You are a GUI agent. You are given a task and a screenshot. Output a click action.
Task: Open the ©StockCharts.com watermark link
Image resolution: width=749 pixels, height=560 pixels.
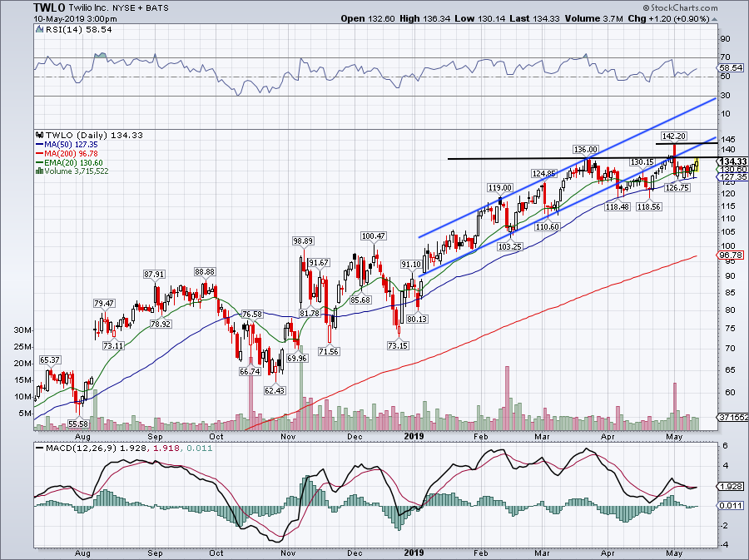click(680, 7)
